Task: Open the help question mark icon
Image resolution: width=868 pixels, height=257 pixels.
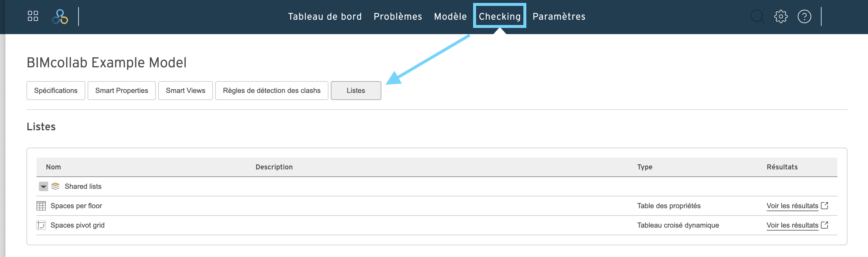Action: [804, 16]
